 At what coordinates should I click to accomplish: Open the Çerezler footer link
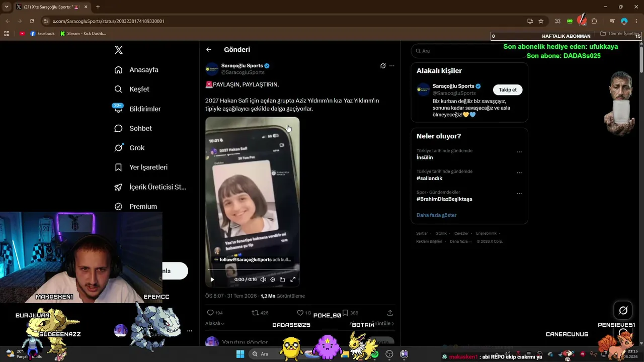(461, 233)
